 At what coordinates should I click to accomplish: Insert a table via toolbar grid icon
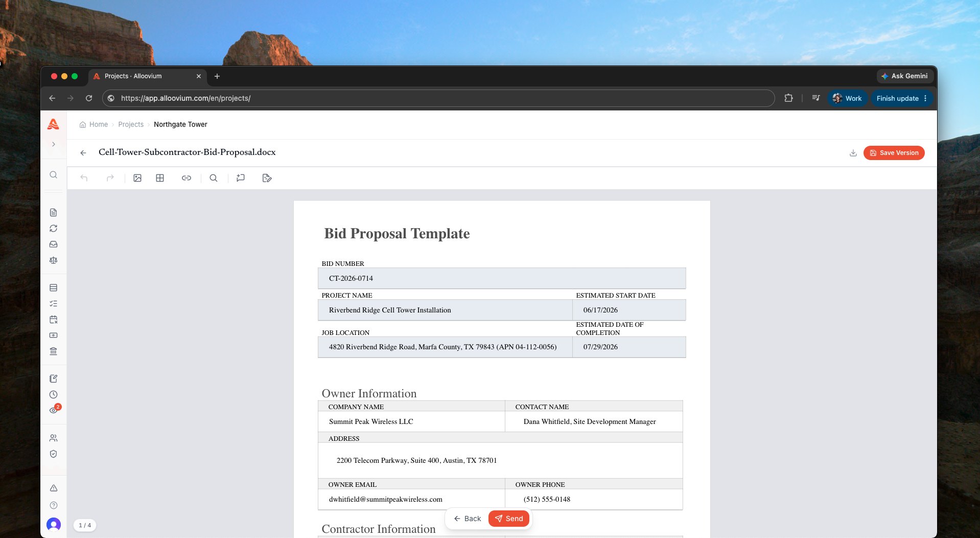tap(160, 178)
